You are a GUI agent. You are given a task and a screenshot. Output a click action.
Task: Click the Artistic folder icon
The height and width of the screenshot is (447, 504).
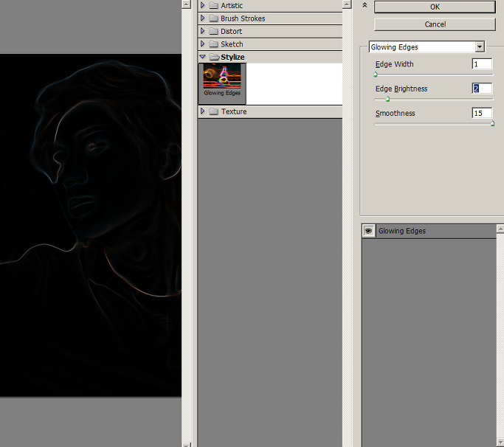(x=213, y=5)
